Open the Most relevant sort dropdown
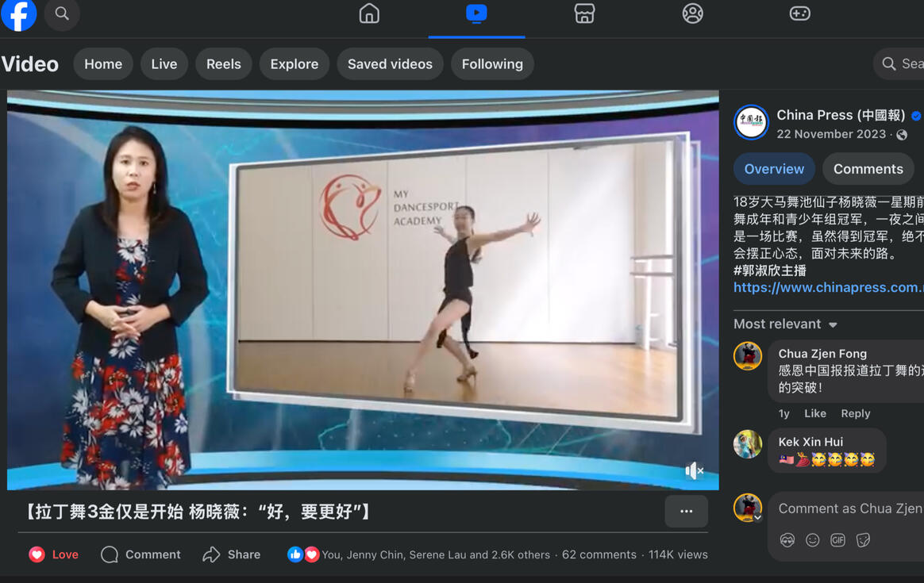Viewport: 924px width, 583px height. click(785, 324)
